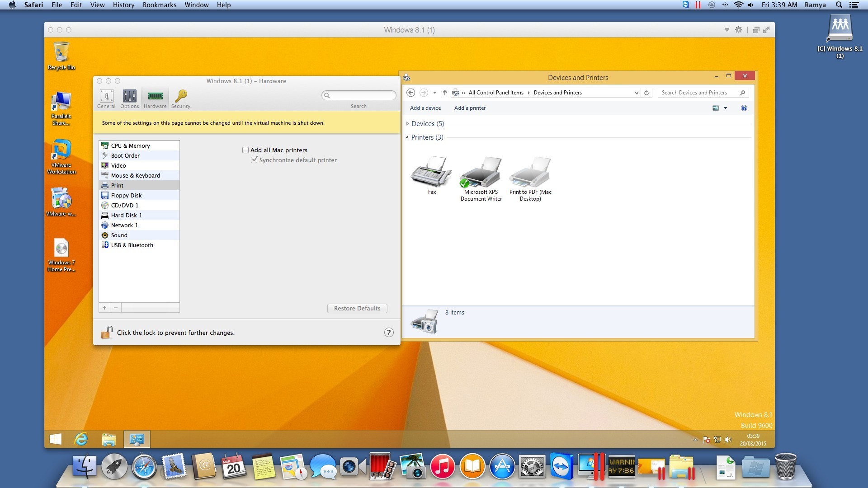Select the Boot Order settings icon
This screenshot has height=488, width=868.
coord(104,155)
